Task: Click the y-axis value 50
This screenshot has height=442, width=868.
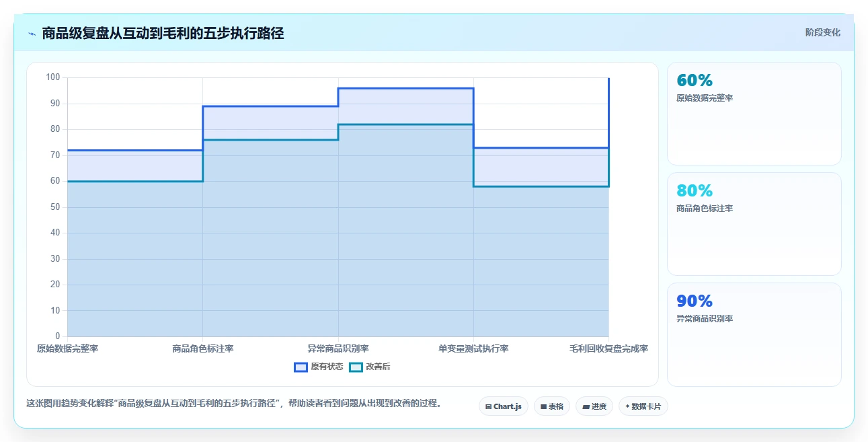Action: [x=55, y=207]
